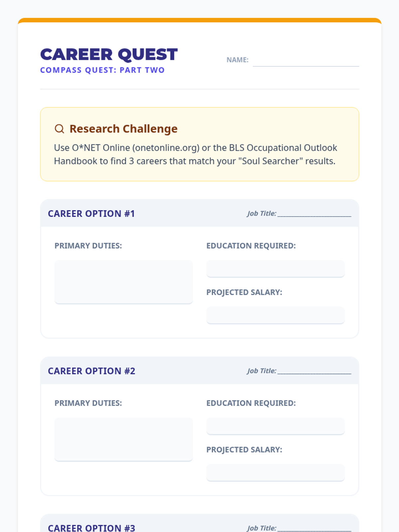The image size is (399, 532).
Task: Click the Career Option #3 header
Action: click(91, 528)
